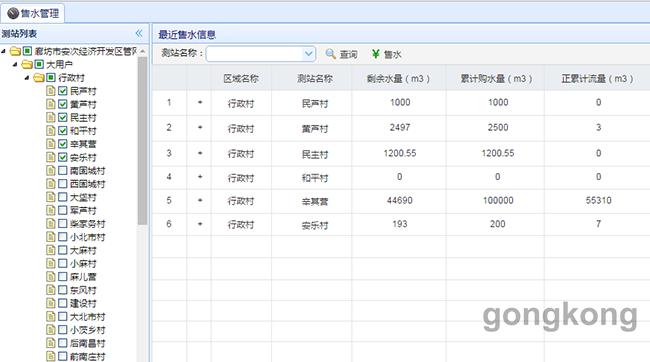Uncheck the 民主村 checkbox

coord(63,118)
